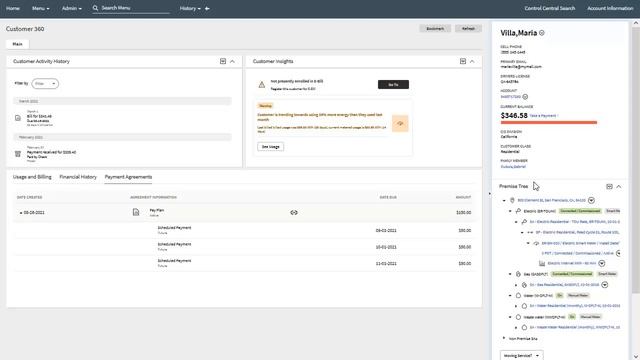Switch to Usage and Billing tab
Image resolution: width=640 pixels, height=360 pixels.
32,177
